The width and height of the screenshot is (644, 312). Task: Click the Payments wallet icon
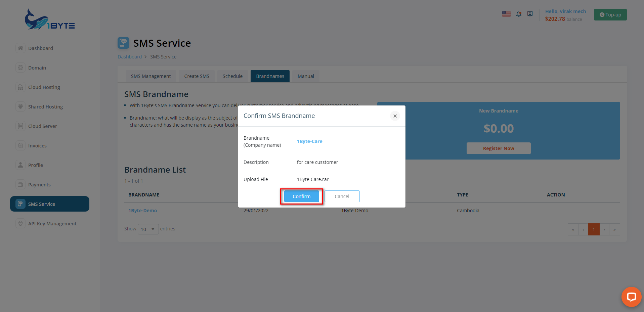[x=20, y=184]
